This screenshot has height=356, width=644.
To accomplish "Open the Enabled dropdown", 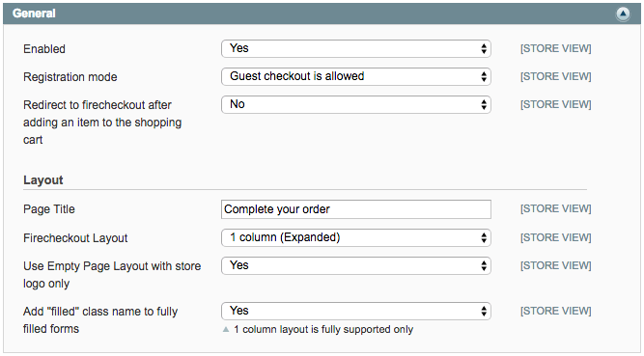I will (x=356, y=48).
